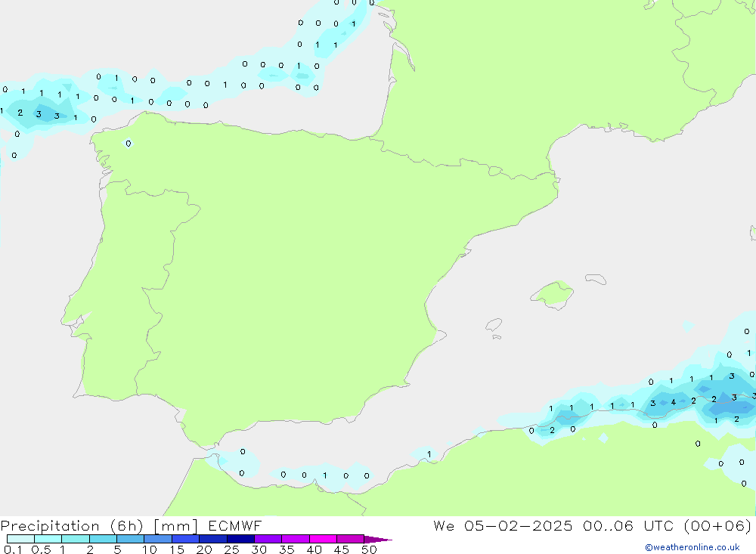Viewport: 756px width, 554px height.
Task: Click the 45–50 mm dark magenta swatch
Action: pos(351,539)
